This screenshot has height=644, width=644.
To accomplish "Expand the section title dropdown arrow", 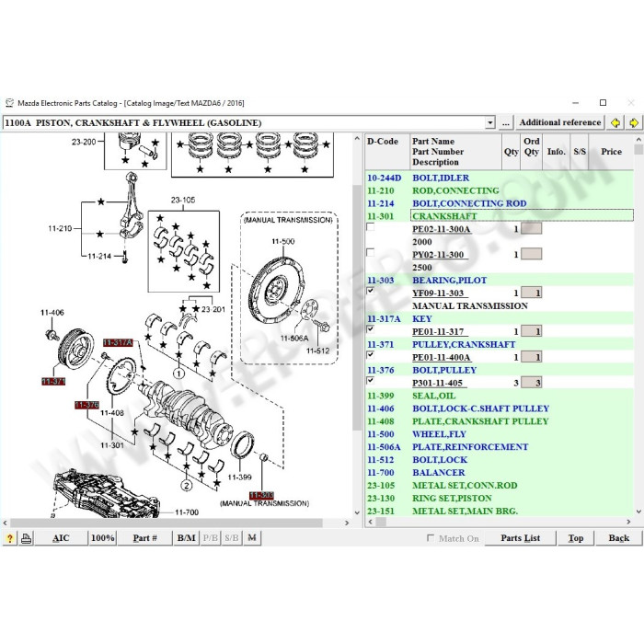I will pyautogui.click(x=489, y=122).
